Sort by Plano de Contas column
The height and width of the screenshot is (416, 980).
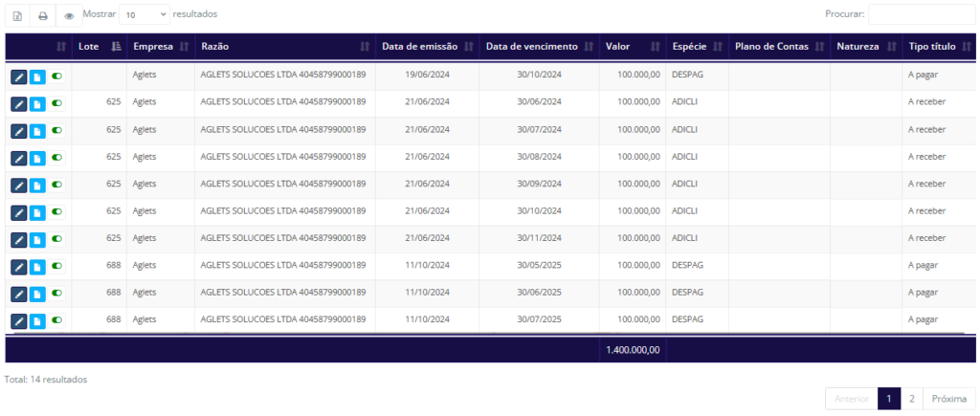coord(779,47)
